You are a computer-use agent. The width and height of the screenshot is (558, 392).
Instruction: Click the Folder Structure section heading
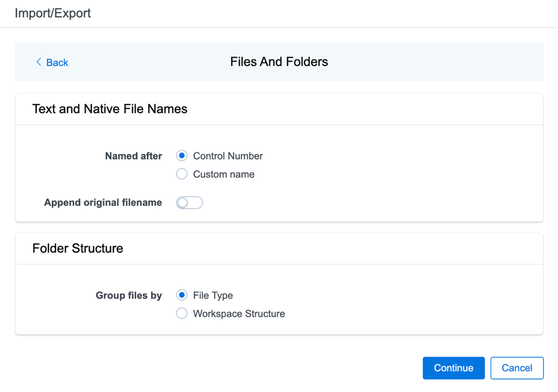(78, 248)
